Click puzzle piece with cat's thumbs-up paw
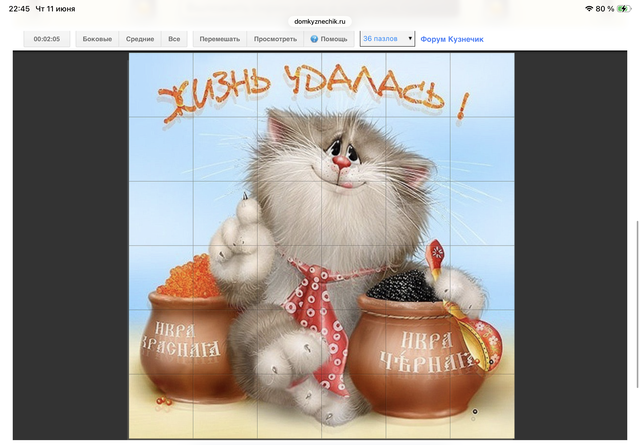 225,214
